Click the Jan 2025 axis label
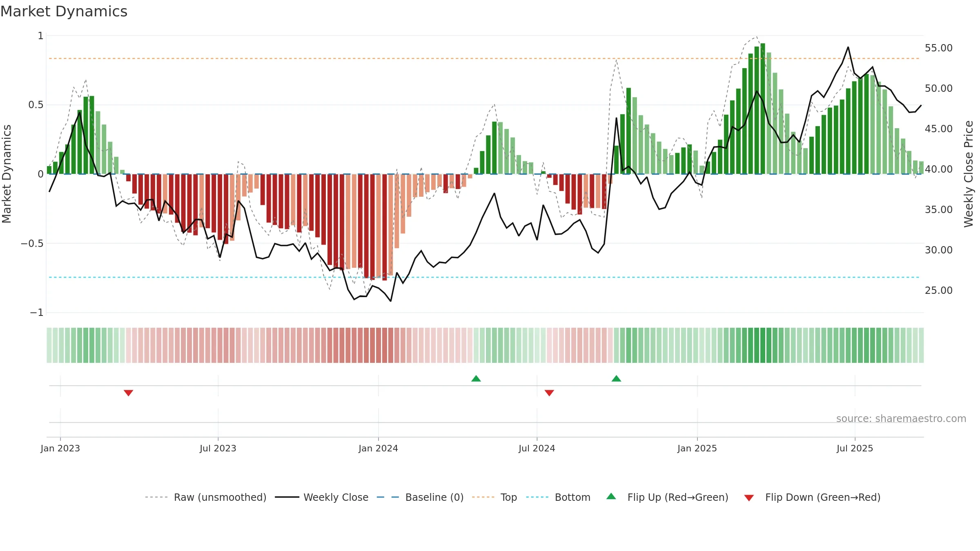The image size is (980, 551). click(697, 448)
